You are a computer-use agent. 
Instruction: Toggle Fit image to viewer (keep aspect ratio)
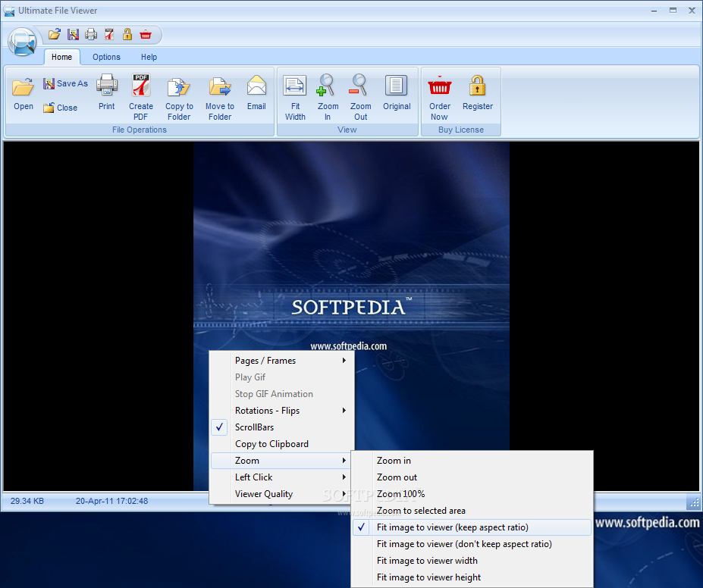click(472, 527)
